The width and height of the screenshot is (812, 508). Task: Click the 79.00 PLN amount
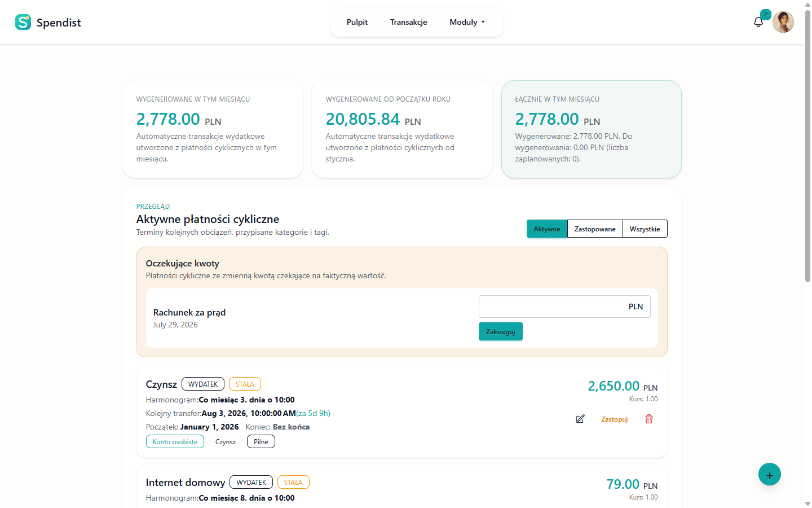pyautogui.click(x=632, y=484)
